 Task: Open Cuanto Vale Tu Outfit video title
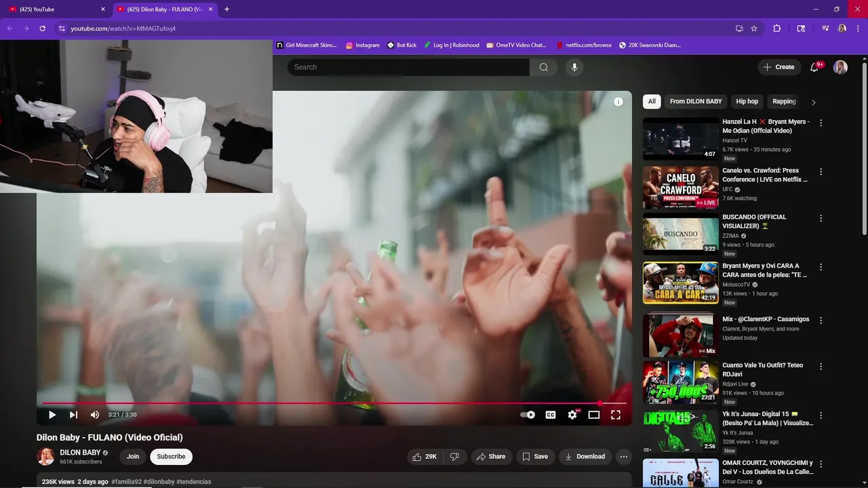click(x=763, y=369)
